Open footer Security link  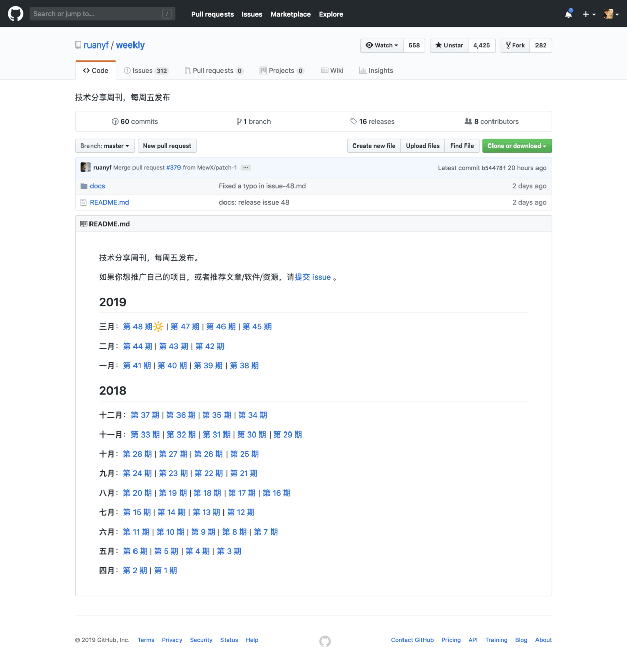[201, 640]
